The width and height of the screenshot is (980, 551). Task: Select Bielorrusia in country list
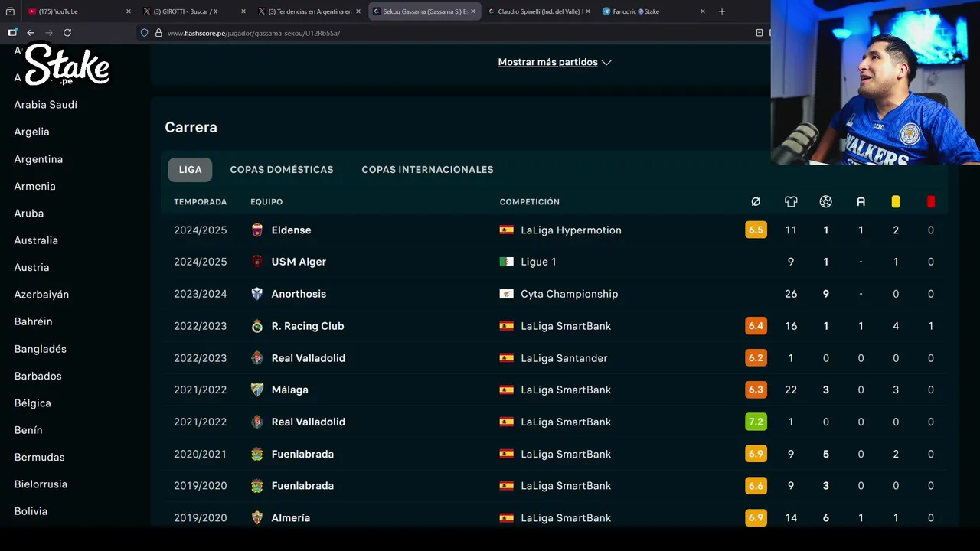41,484
